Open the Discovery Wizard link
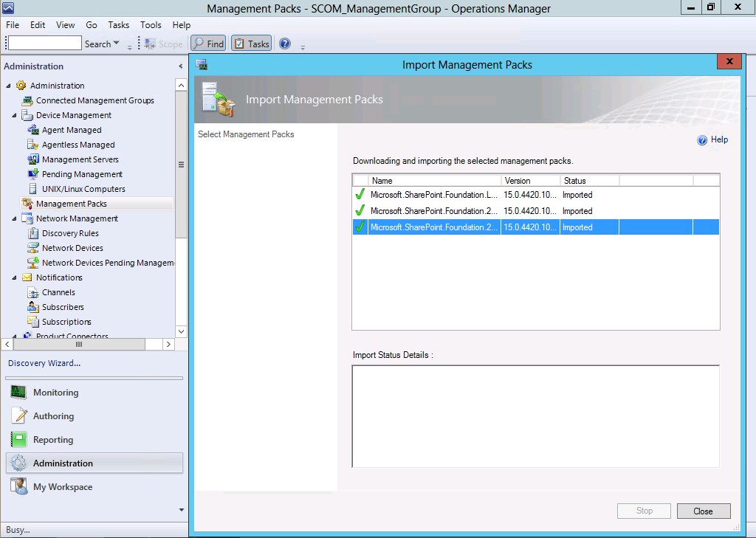Screen dimensions: 756x538 click(44, 363)
